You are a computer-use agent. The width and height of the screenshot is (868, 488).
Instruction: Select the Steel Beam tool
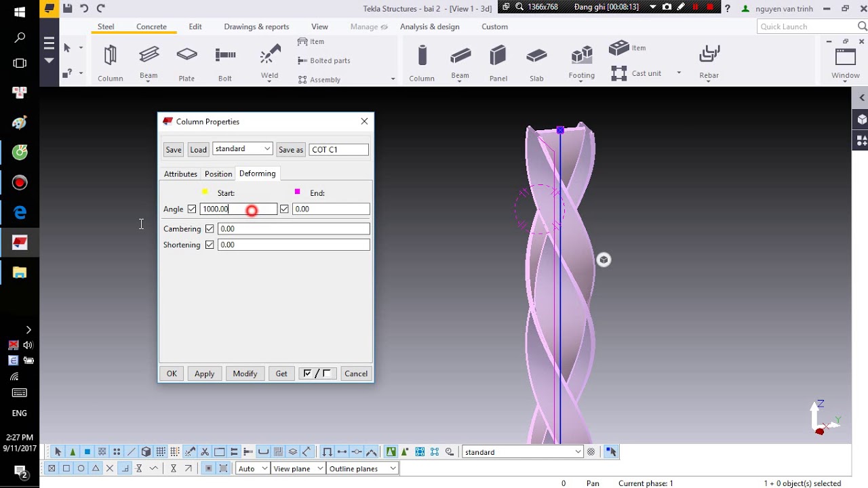(x=149, y=63)
